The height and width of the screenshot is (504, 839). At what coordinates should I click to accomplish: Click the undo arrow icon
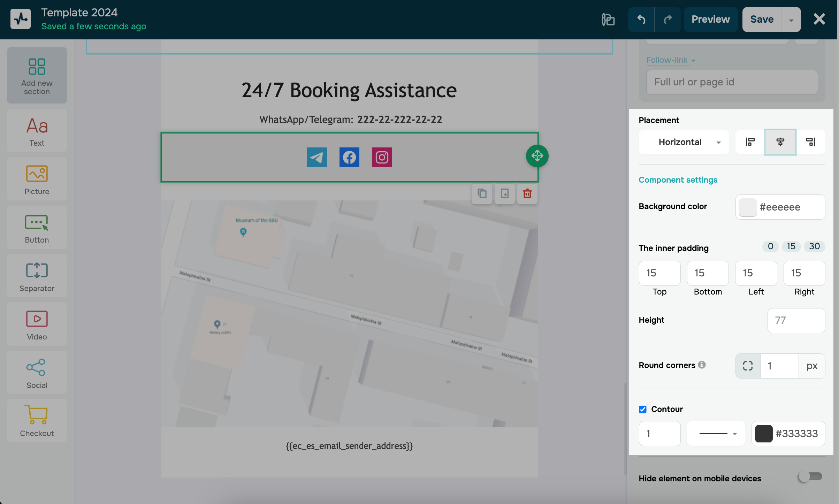(641, 20)
